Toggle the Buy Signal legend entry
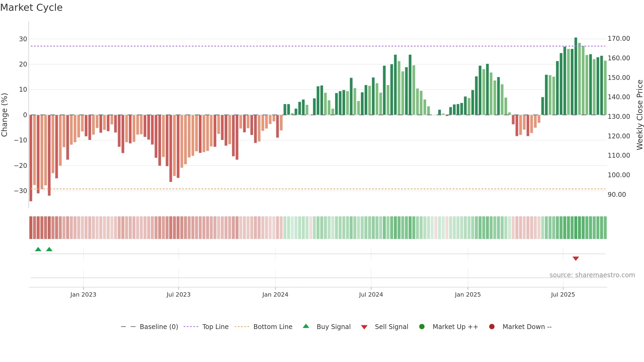Image resolution: width=644 pixels, height=362 pixels. coord(327,327)
